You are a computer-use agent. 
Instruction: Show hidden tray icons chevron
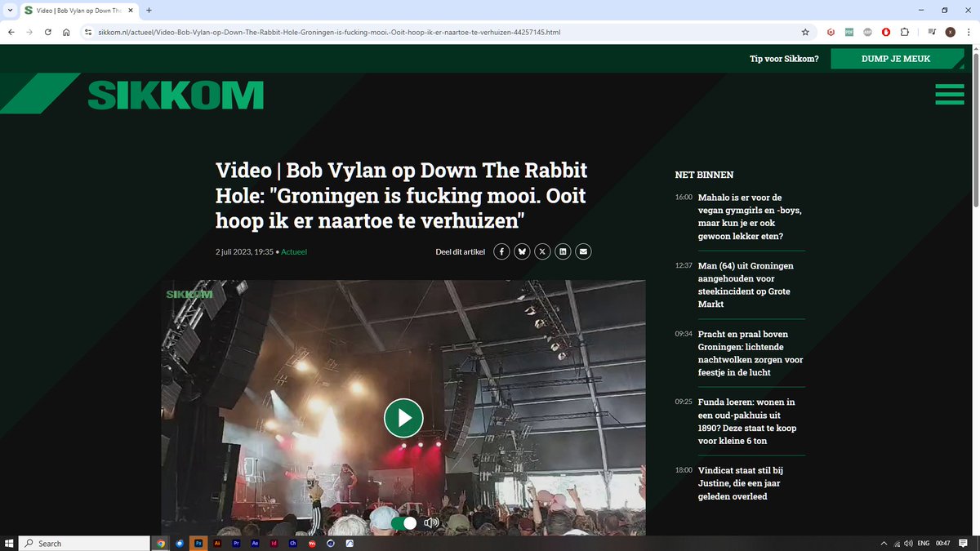point(884,543)
